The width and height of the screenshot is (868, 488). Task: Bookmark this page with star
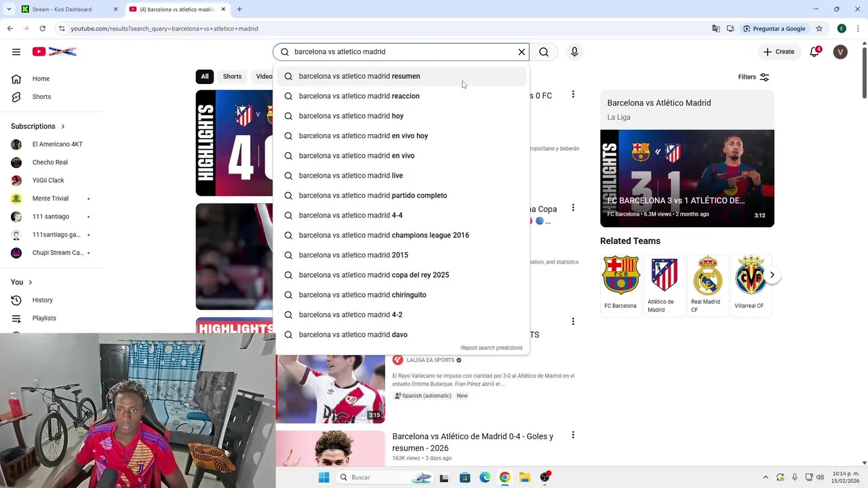tap(819, 28)
